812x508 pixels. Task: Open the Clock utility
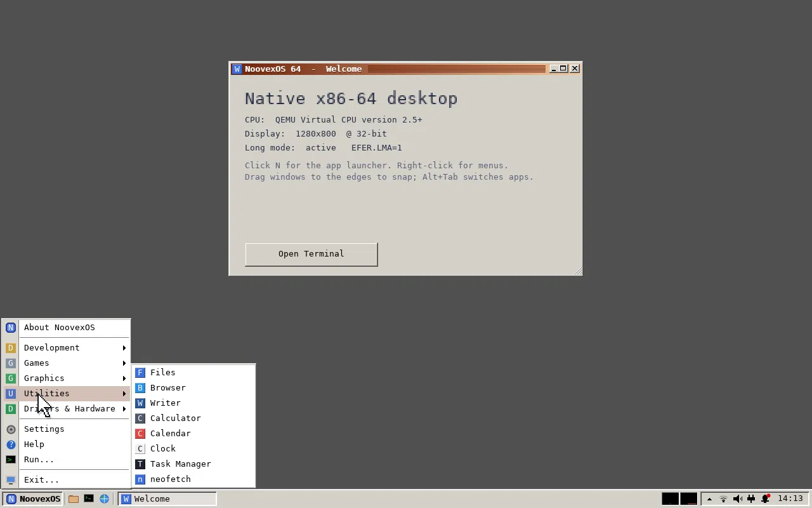(x=193, y=449)
